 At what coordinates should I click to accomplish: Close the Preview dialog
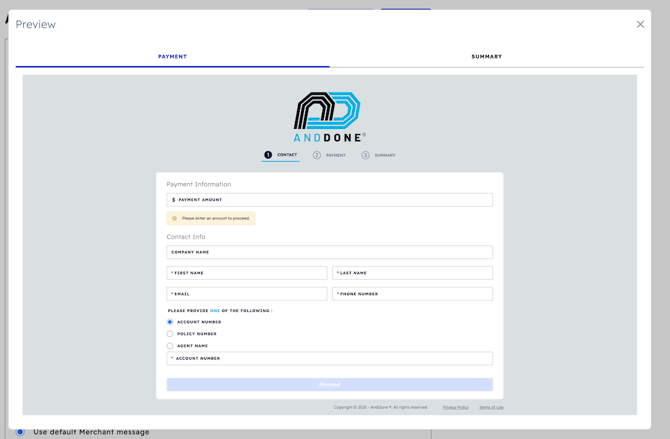point(640,24)
